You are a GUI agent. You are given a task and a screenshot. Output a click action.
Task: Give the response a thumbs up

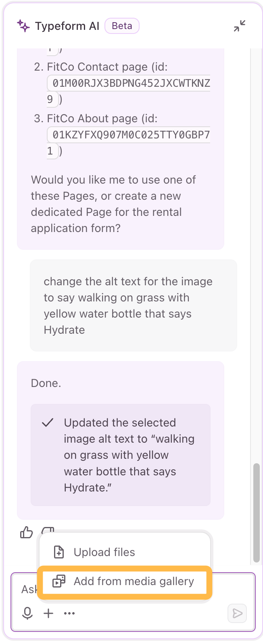coord(27,533)
